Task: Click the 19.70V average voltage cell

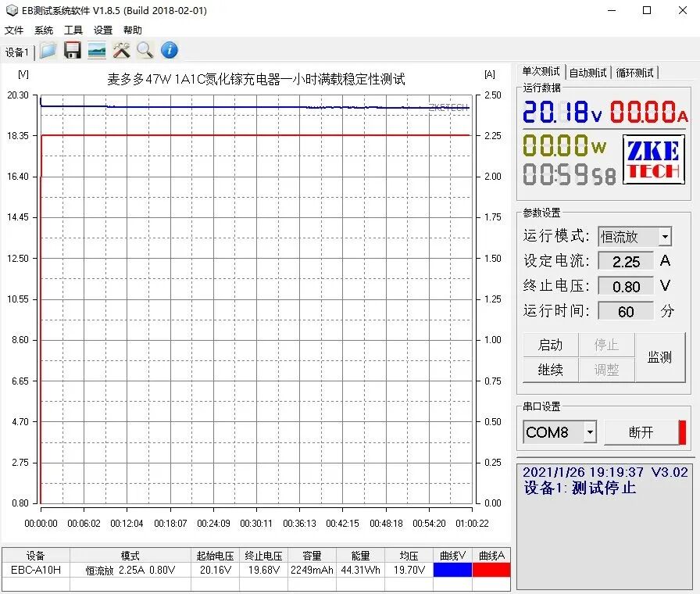Action: click(409, 570)
